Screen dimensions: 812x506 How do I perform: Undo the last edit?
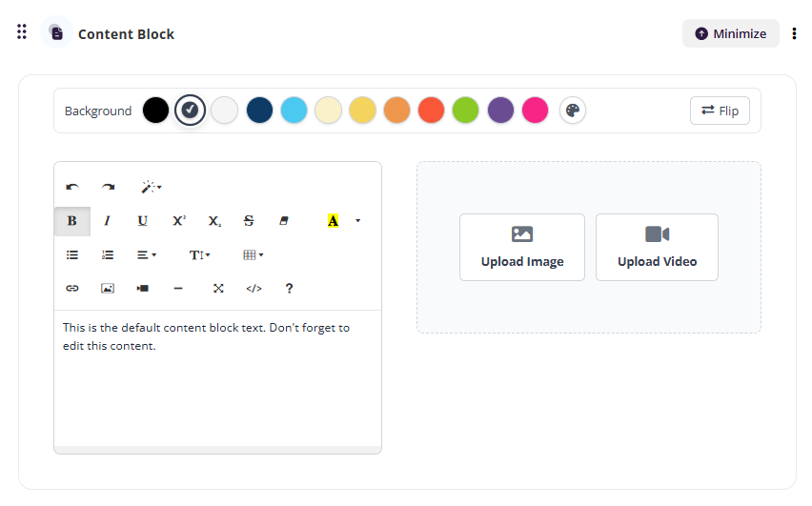(x=72, y=188)
